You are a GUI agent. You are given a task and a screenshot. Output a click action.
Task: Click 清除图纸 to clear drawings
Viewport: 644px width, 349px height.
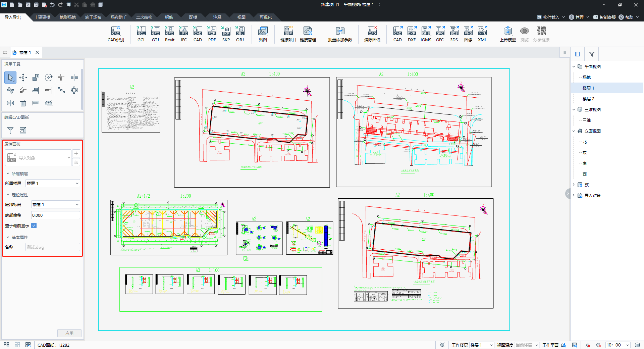372,34
